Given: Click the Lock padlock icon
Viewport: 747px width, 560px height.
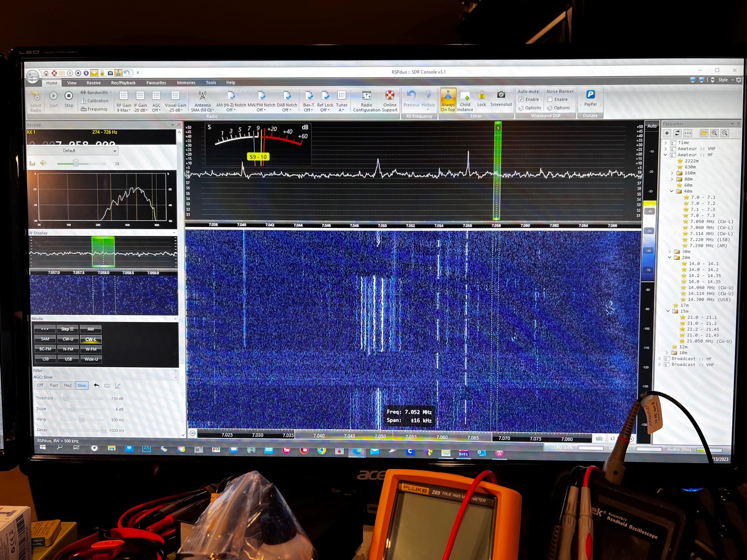Looking at the screenshot, I should coord(481,96).
